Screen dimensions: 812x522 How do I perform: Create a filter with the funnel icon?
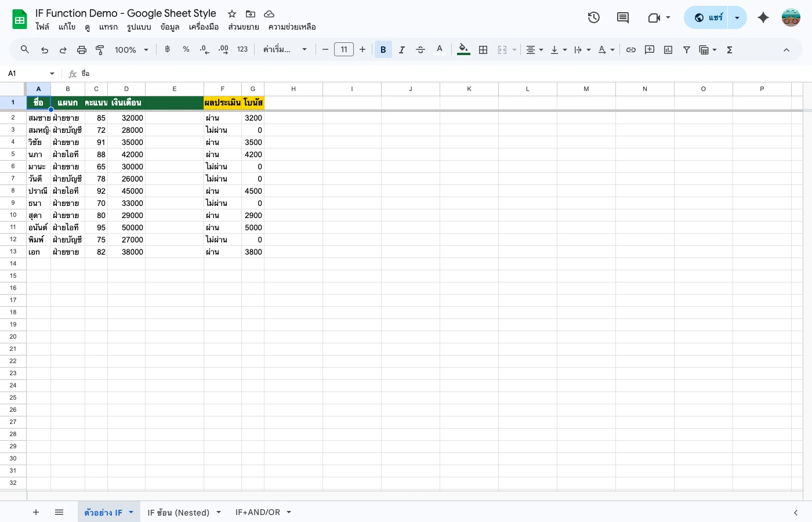click(x=686, y=49)
